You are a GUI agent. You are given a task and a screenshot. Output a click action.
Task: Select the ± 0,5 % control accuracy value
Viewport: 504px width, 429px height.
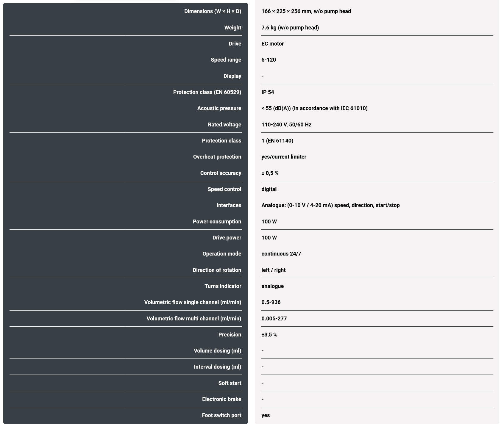pyautogui.click(x=270, y=173)
